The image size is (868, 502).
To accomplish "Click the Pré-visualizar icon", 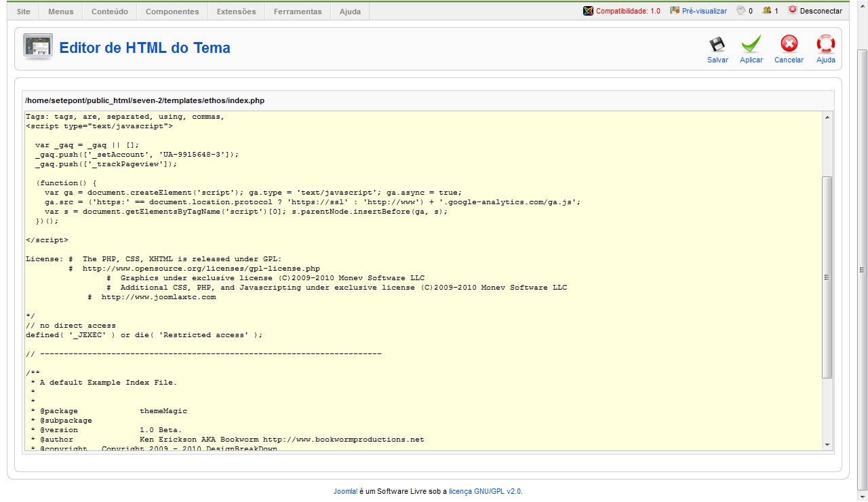I will click(675, 11).
